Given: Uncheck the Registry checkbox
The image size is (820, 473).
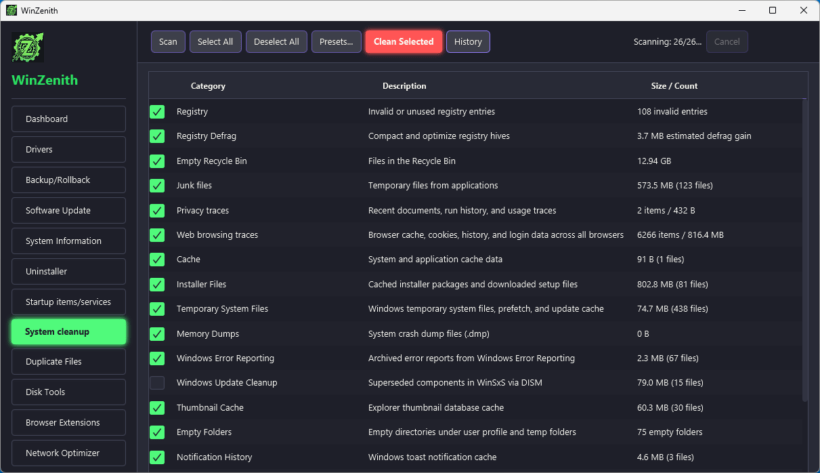Looking at the screenshot, I should point(157,111).
